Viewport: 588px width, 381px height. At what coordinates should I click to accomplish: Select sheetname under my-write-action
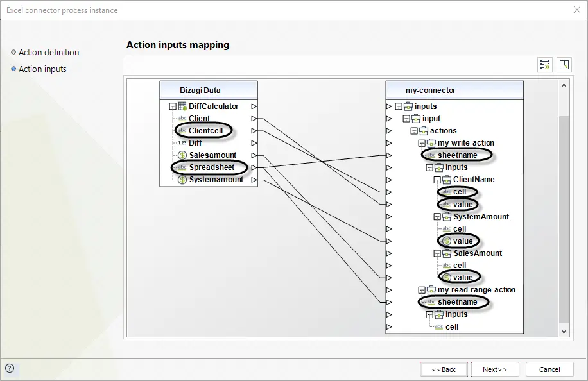tap(458, 155)
